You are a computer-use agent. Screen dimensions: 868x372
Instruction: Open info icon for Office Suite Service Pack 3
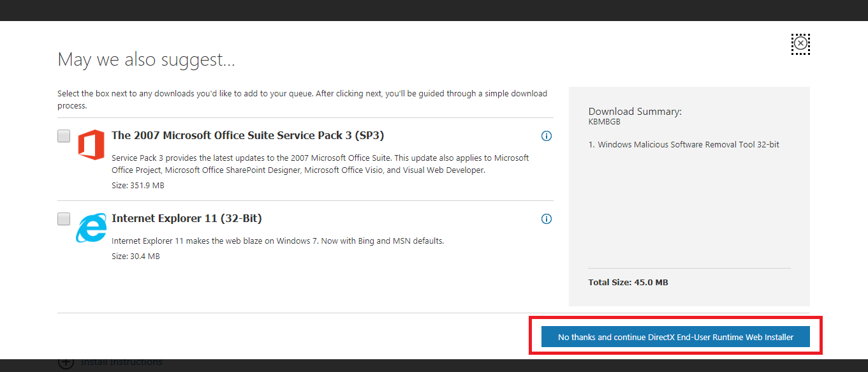tap(547, 136)
